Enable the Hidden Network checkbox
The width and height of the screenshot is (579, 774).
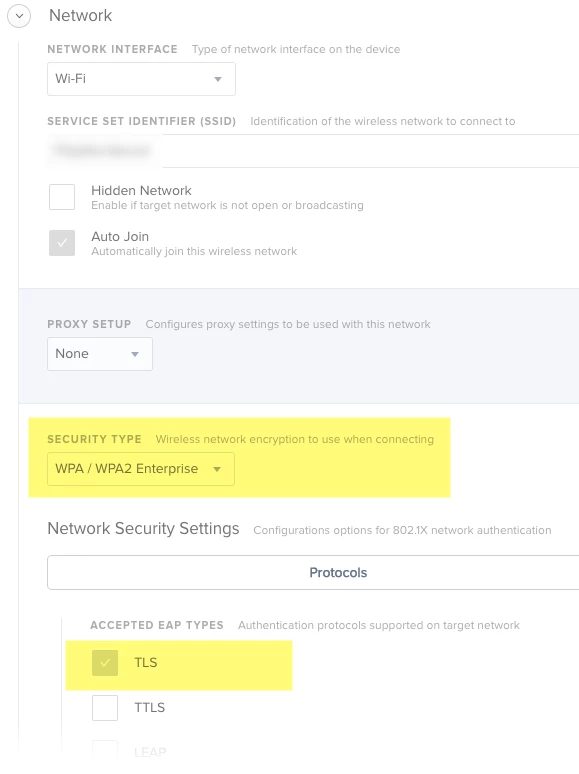[x=62, y=197]
